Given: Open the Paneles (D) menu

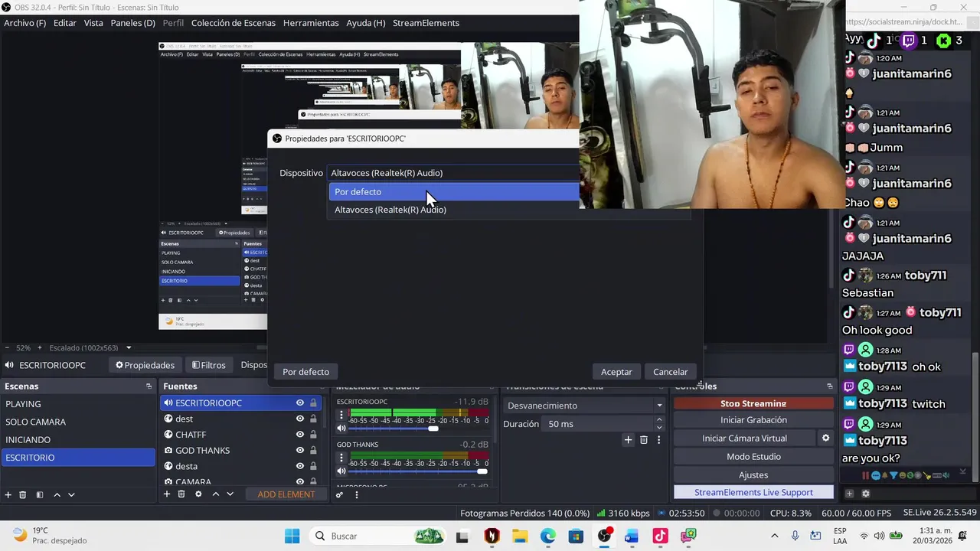Looking at the screenshot, I should coord(133,23).
